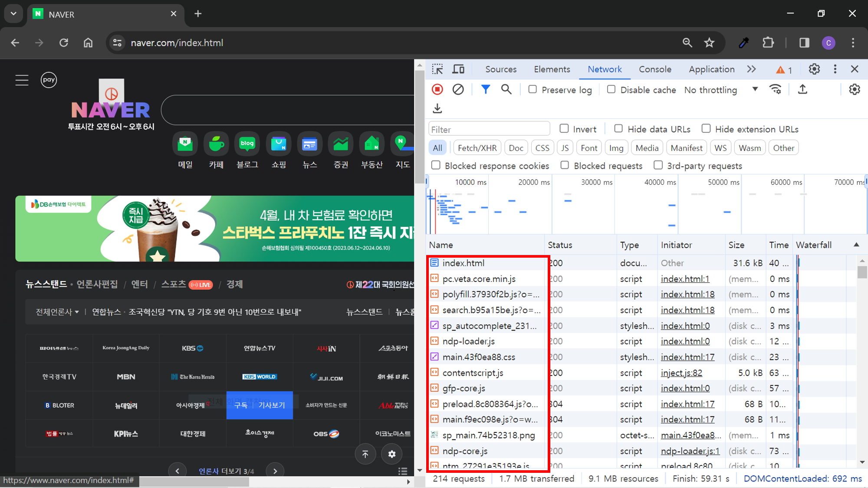868x488 pixels.
Task: Click the Naver Pay icon
Action: click(x=49, y=80)
